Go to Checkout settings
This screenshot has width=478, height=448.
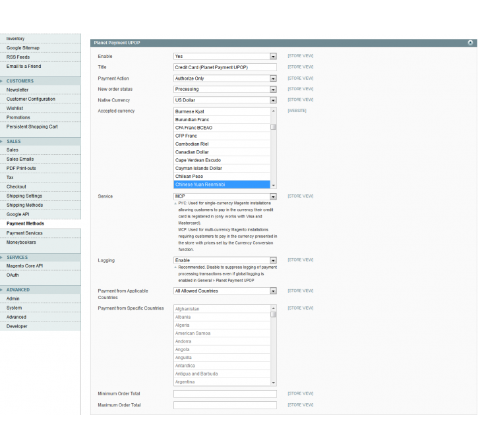pyautogui.click(x=40, y=186)
